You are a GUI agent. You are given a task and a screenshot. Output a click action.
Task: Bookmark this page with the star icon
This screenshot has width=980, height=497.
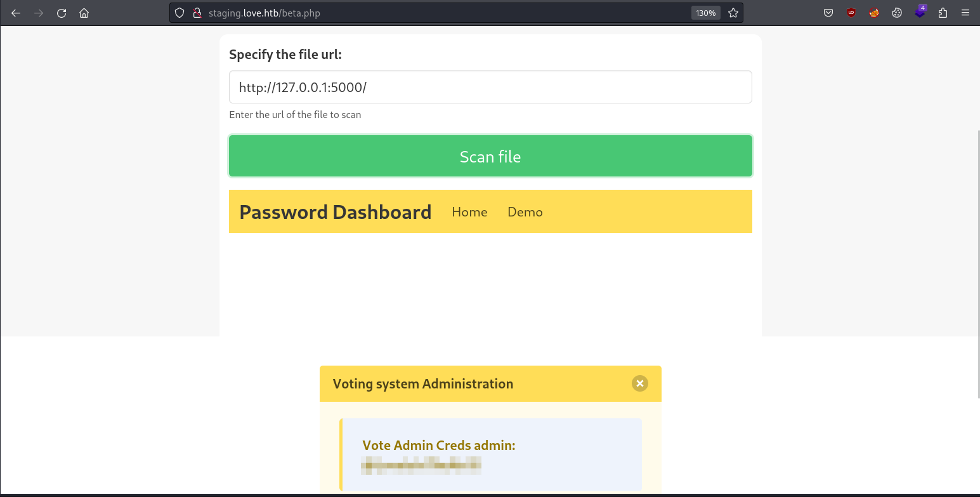pyautogui.click(x=733, y=13)
